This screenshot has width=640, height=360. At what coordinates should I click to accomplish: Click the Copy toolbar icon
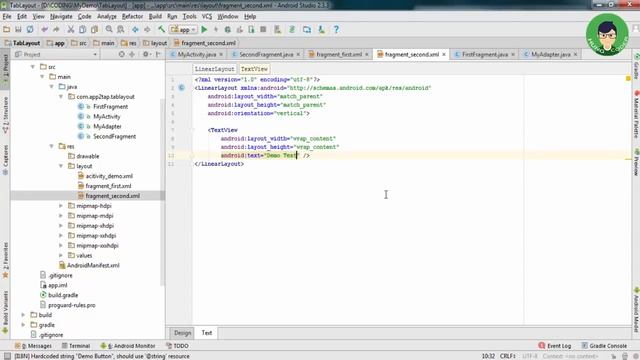[x=82, y=29]
